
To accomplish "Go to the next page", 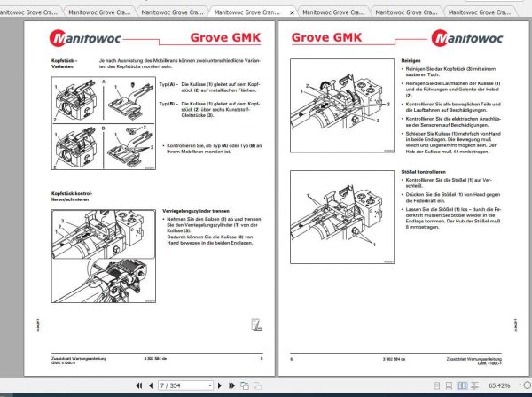I will (220, 385).
